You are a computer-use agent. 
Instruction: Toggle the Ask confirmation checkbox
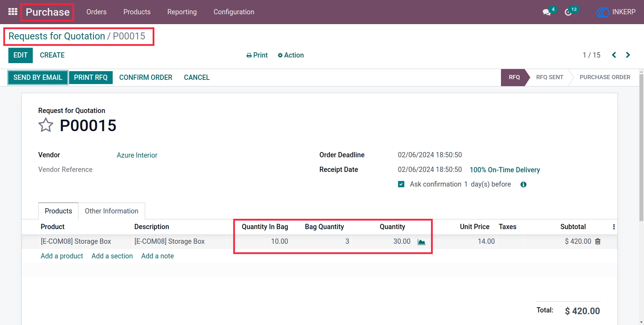click(401, 184)
